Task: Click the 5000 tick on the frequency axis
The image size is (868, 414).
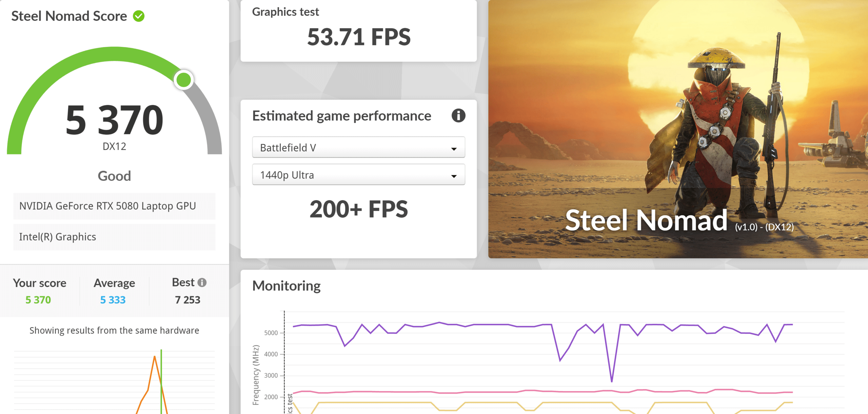Action: point(271,333)
